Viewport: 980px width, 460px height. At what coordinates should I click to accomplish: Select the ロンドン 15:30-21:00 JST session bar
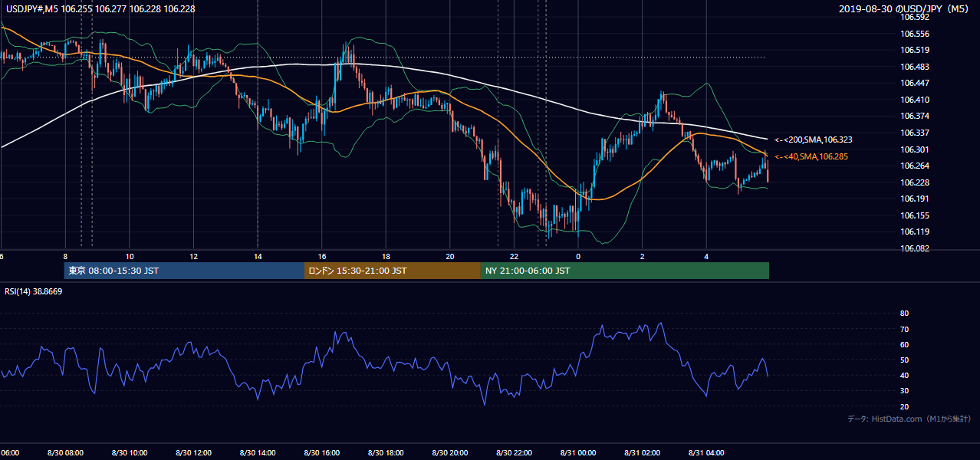tap(393, 271)
